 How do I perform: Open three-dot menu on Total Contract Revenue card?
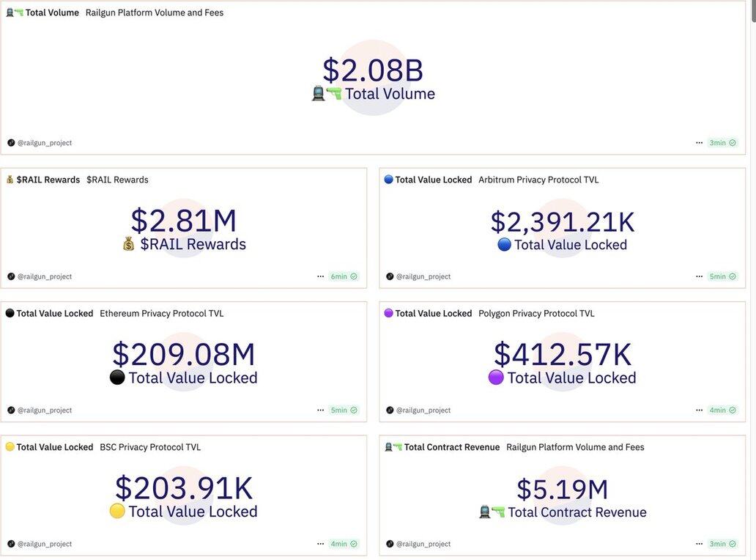coord(699,544)
